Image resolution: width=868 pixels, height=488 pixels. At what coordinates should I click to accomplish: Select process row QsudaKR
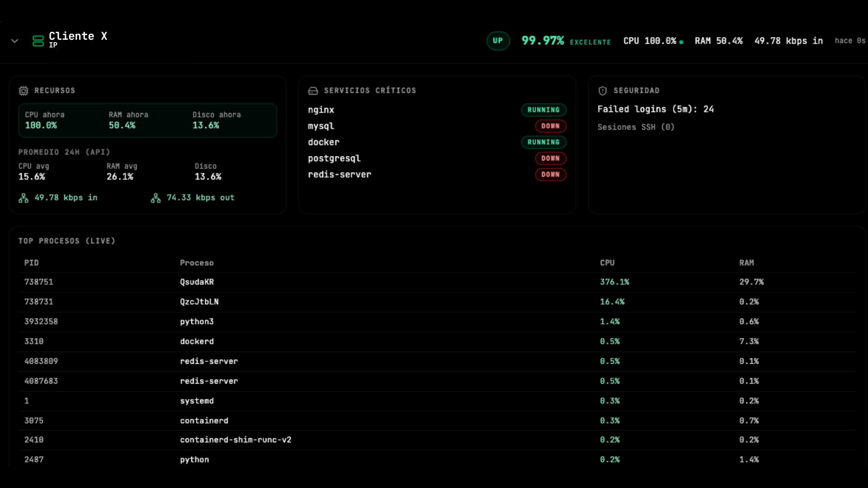[437, 282]
